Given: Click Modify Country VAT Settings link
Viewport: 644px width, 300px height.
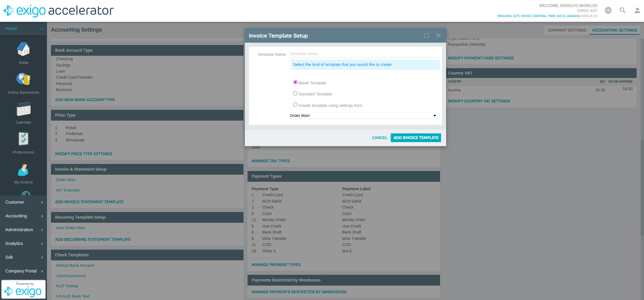Looking at the screenshot, I should [479, 101].
